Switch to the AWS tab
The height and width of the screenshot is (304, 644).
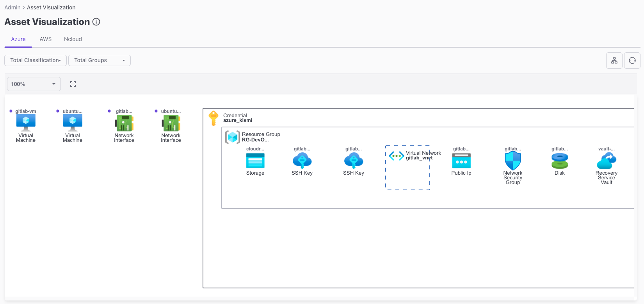coord(46,39)
